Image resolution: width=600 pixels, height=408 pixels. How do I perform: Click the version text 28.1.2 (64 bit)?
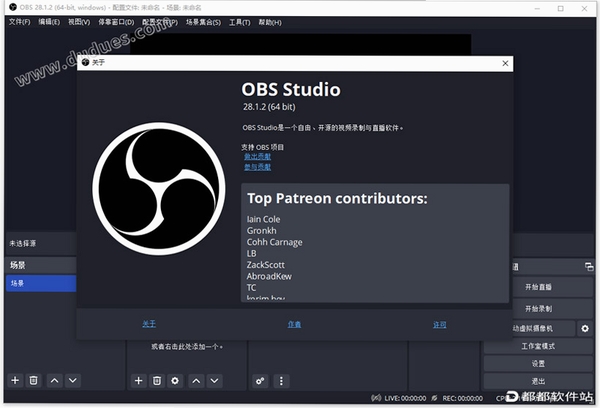click(269, 107)
